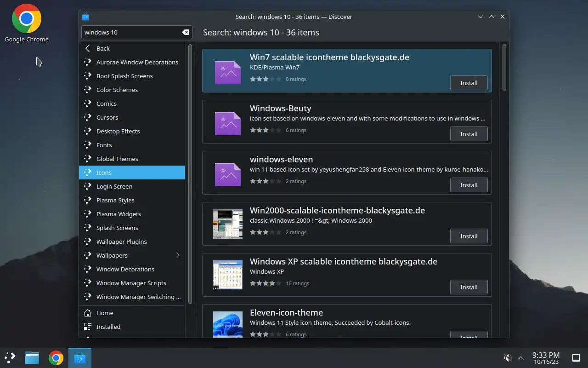Click the Discover app icon in title bar
The width and height of the screenshot is (588, 368).
(x=85, y=17)
